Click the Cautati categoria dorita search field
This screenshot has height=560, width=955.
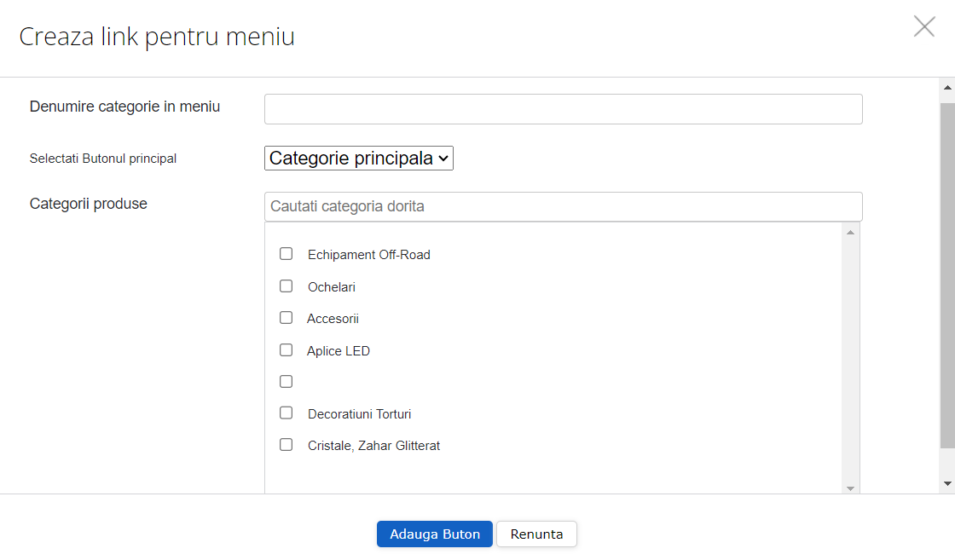pos(563,206)
